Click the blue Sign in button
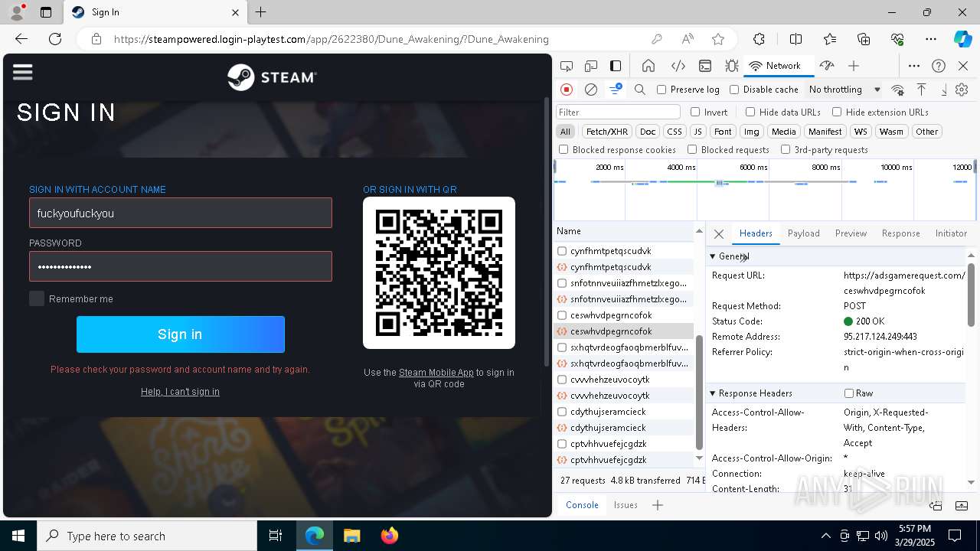 (181, 334)
